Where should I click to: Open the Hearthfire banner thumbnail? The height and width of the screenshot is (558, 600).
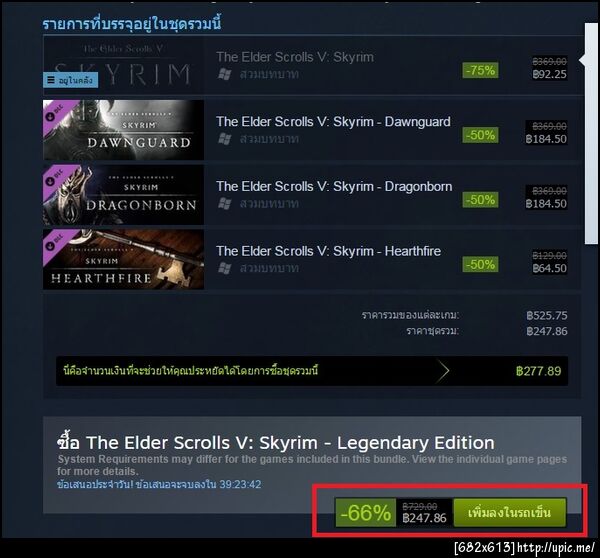(123, 259)
